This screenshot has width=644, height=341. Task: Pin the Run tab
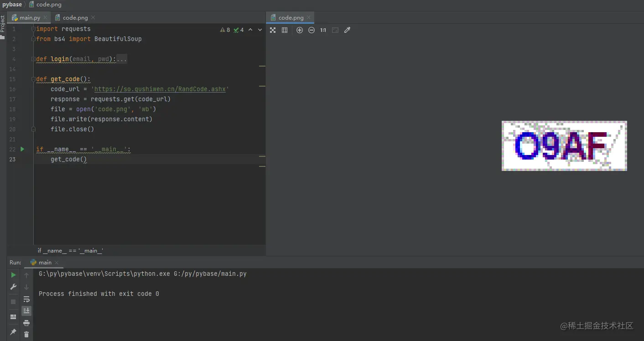(13, 332)
